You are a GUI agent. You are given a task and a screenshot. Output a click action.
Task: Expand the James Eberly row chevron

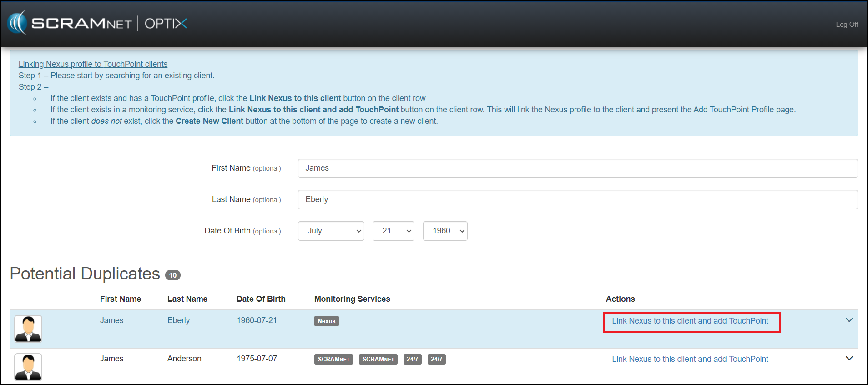pyautogui.click(x=849, y=320)
